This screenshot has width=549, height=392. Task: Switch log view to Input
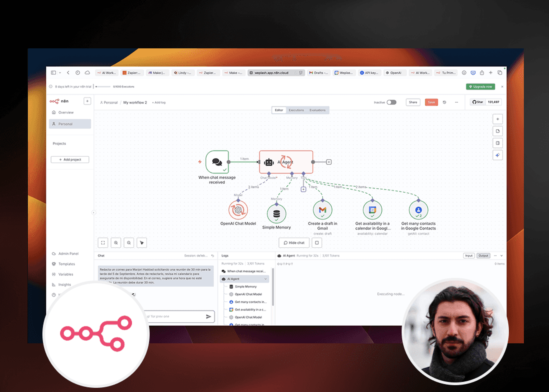tap(469, 256)
